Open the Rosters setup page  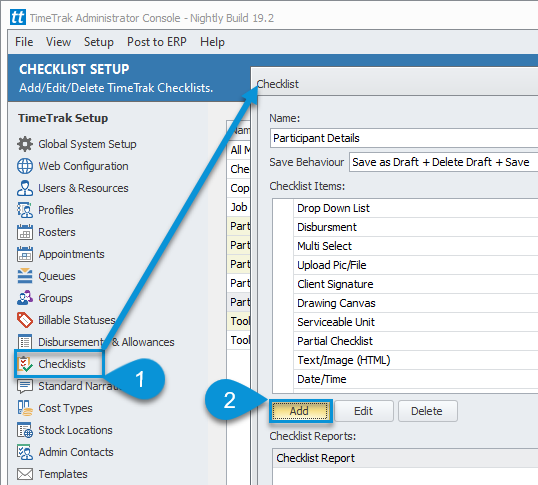click(57, 232)
